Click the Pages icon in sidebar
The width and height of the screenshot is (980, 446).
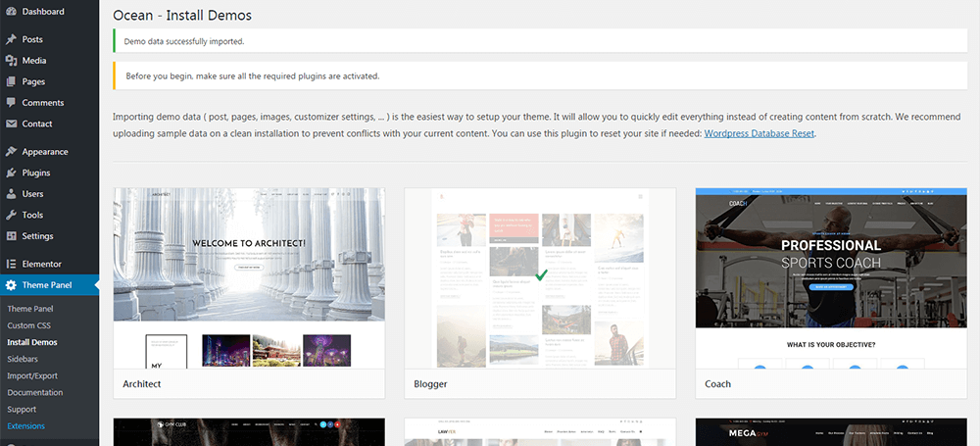pos(10,82)
